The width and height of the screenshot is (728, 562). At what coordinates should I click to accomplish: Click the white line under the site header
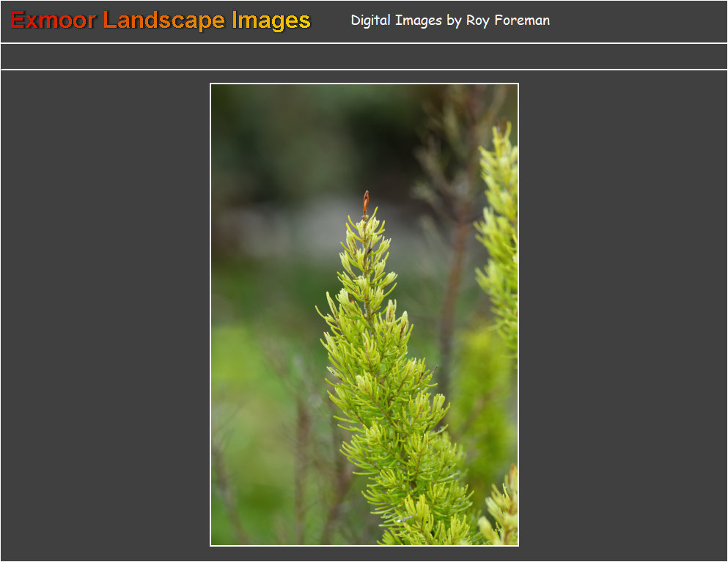[364, 43]
